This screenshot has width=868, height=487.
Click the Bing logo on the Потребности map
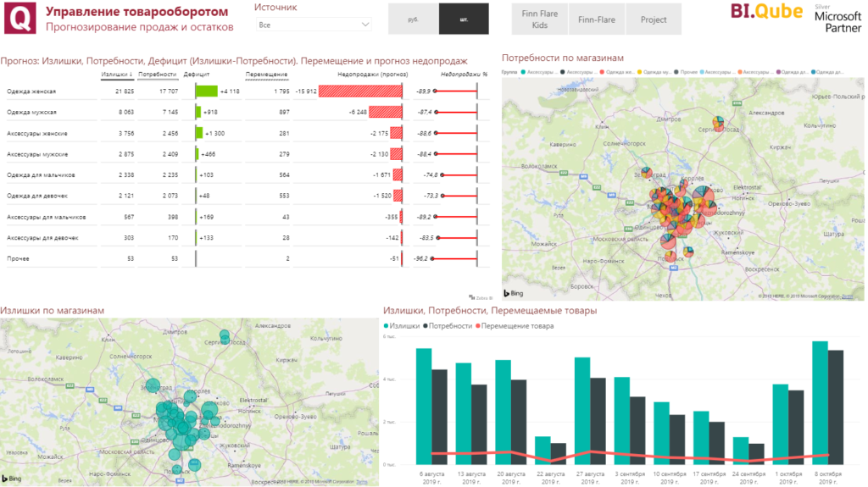tap(513, 293)
